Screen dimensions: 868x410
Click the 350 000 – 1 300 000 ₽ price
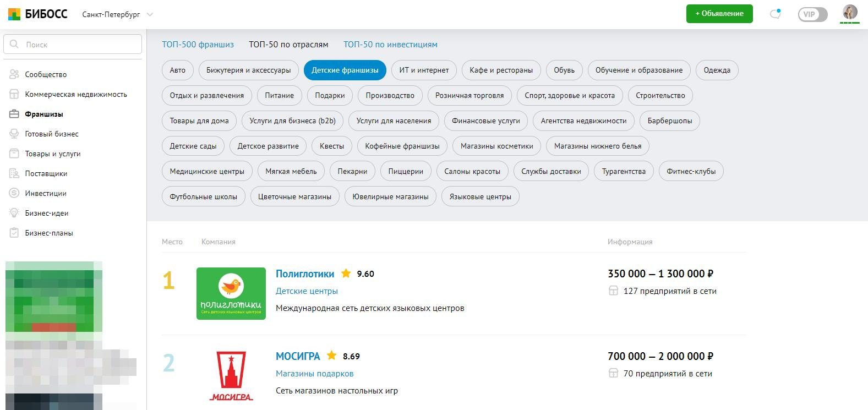(660, 274)
